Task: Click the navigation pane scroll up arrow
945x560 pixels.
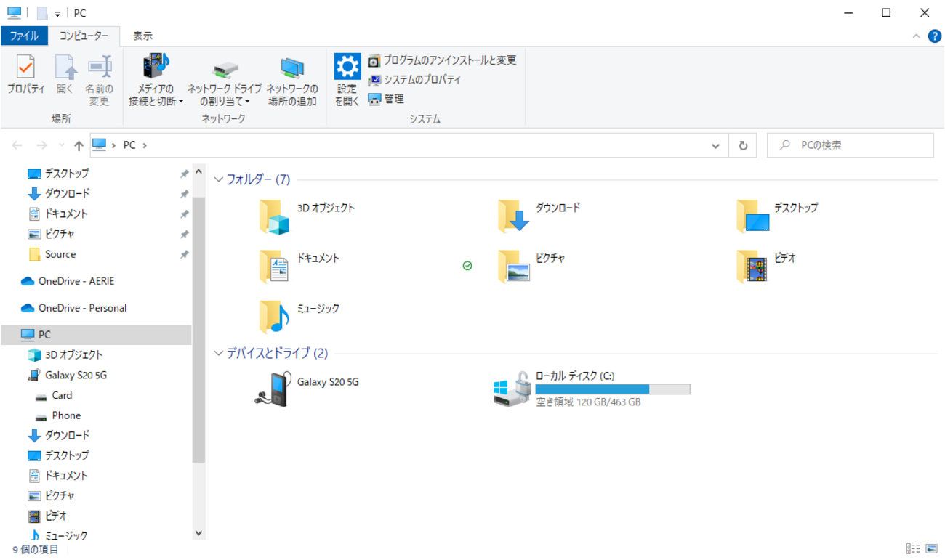Action: click(199, 173)
